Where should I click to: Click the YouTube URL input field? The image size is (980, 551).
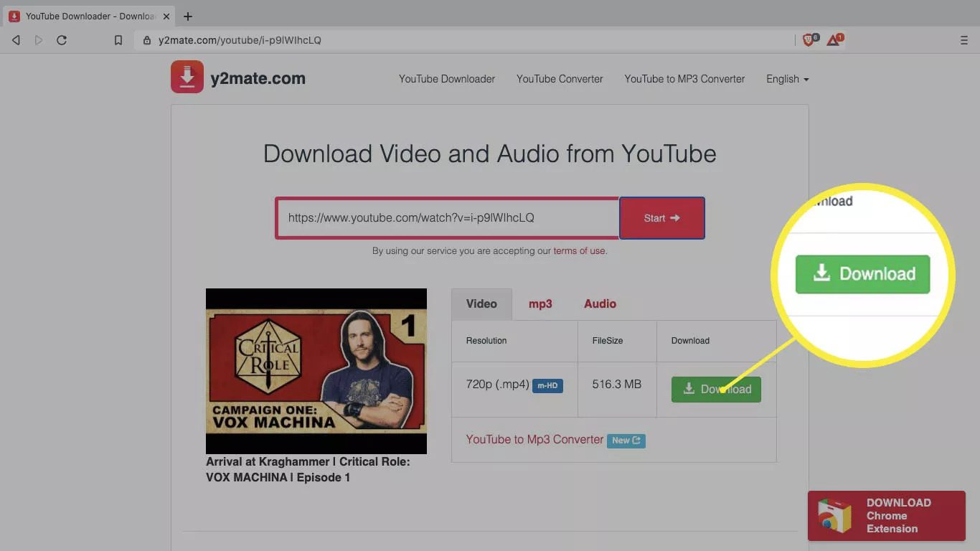pos(447,217)
